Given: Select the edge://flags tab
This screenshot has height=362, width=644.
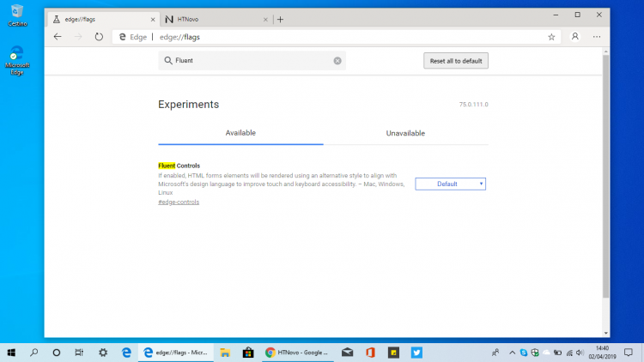Looking at the screenshot, I should pyautogui.click(x=103, y=19).
